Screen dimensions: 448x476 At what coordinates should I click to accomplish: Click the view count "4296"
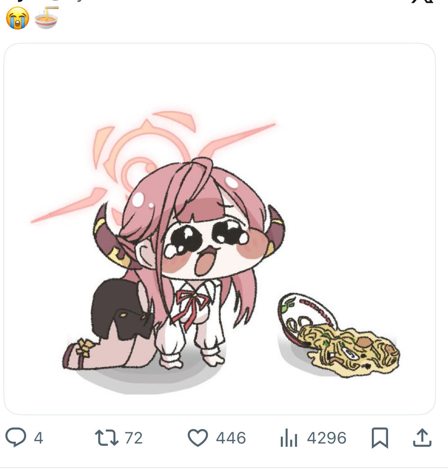[327, 438]
